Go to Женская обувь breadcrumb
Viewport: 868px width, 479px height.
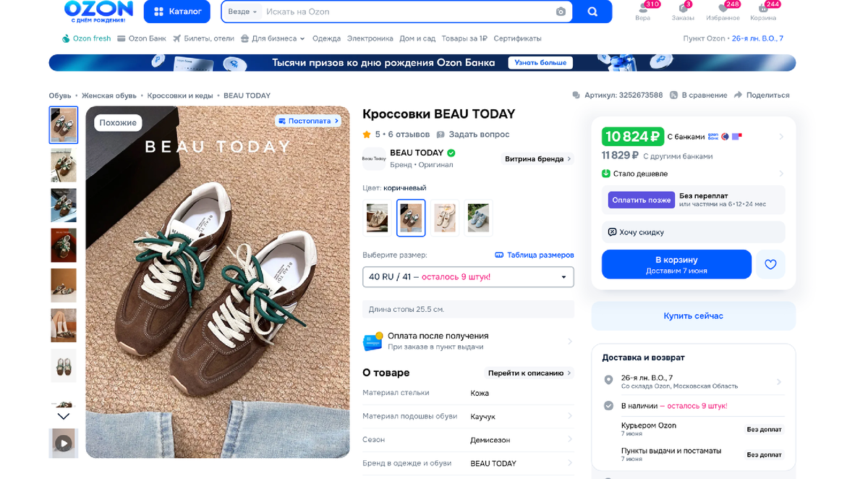109,96
